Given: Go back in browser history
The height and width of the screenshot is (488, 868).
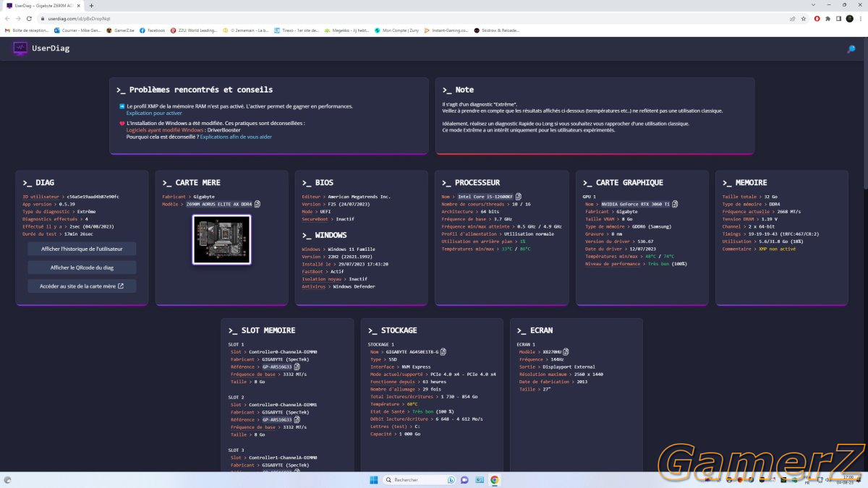Looking at the screenshot, I should tap(7, 18).
